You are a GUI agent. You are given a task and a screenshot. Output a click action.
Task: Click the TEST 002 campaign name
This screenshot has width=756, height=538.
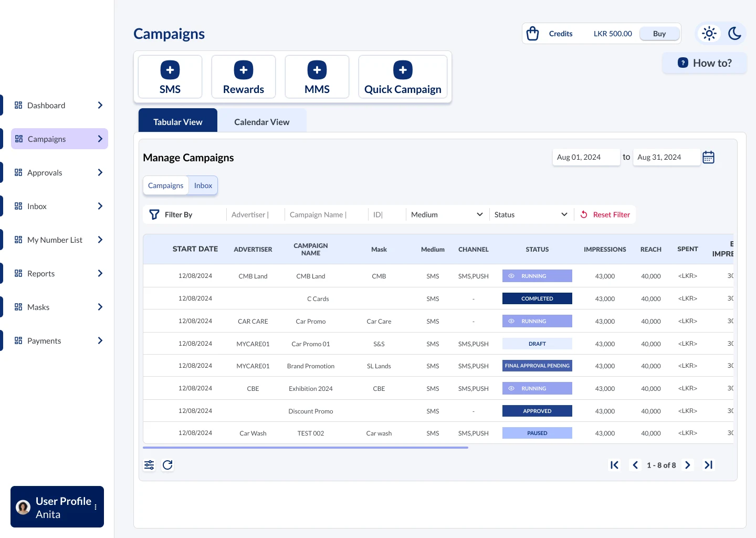pyautogui.click(x=311, y=433)
